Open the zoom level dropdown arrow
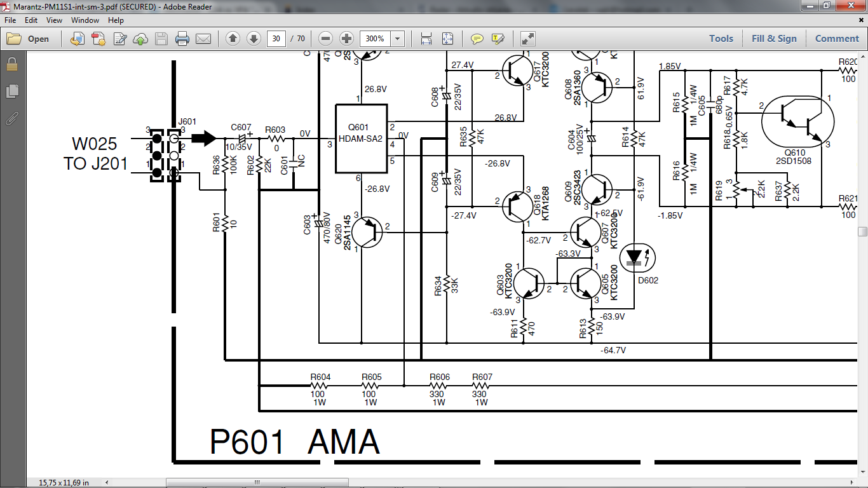The image size is (868, 488). [398, 39]
